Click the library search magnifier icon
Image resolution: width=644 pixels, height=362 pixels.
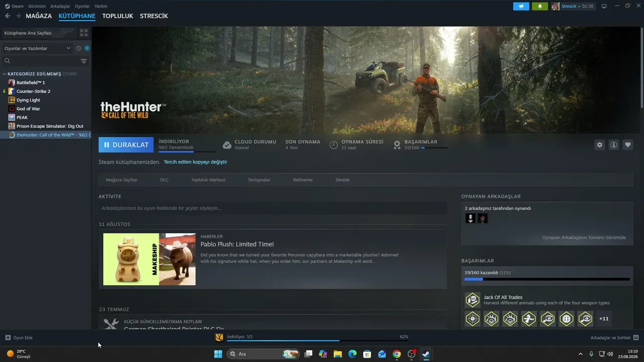pos(8,61)
